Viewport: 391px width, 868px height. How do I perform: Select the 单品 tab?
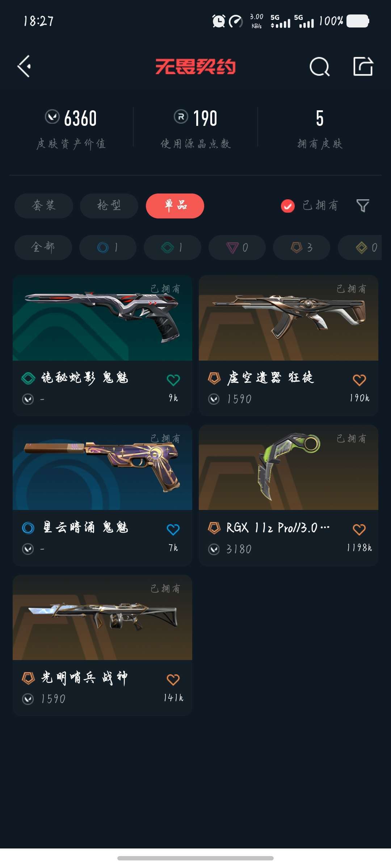click(x=175, y=206)
